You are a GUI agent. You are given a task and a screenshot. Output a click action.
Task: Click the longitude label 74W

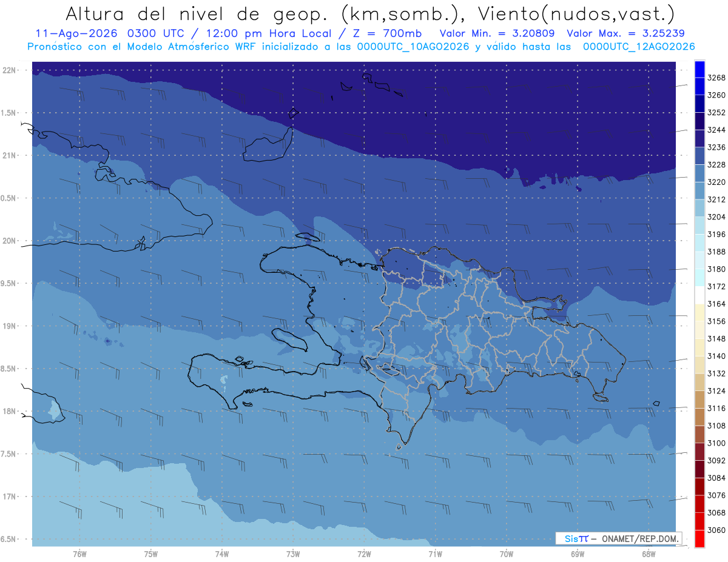tap(222, 554)
